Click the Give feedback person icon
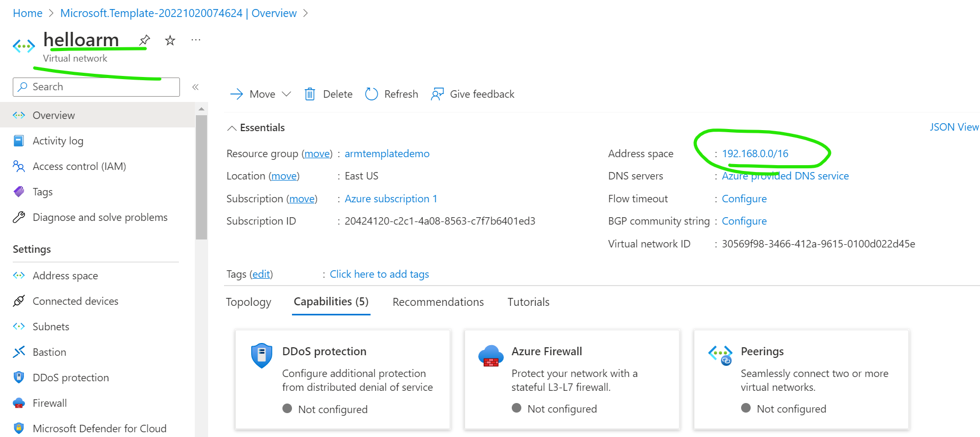Screen dimensions: 980x437 coord(437,94)
